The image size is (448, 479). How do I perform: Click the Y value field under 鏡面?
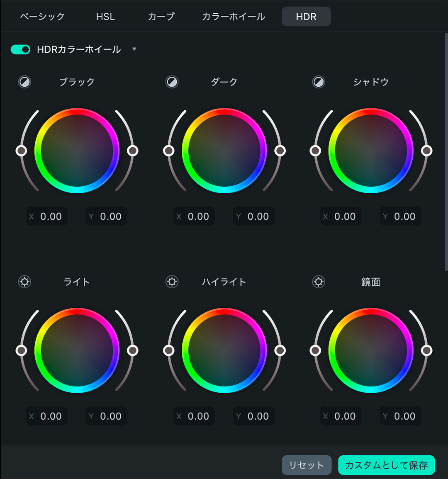tap(400, 416)
